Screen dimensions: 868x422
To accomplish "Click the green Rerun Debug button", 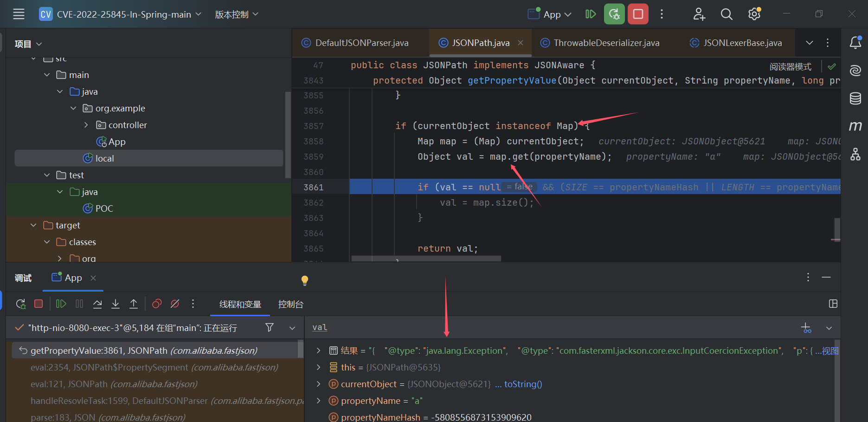I will pyautogui.click(x=614, y=14).
